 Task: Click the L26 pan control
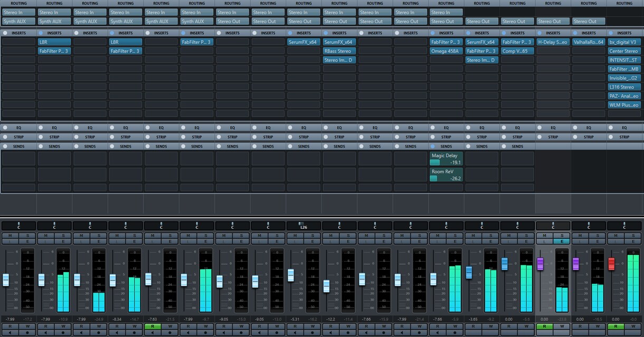point(304,226)
